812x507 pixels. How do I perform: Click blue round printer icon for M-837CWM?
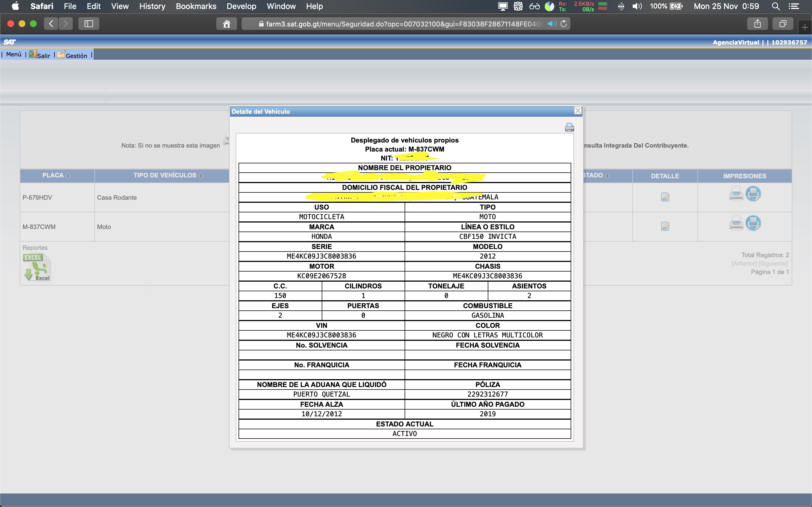click(753, 223)
